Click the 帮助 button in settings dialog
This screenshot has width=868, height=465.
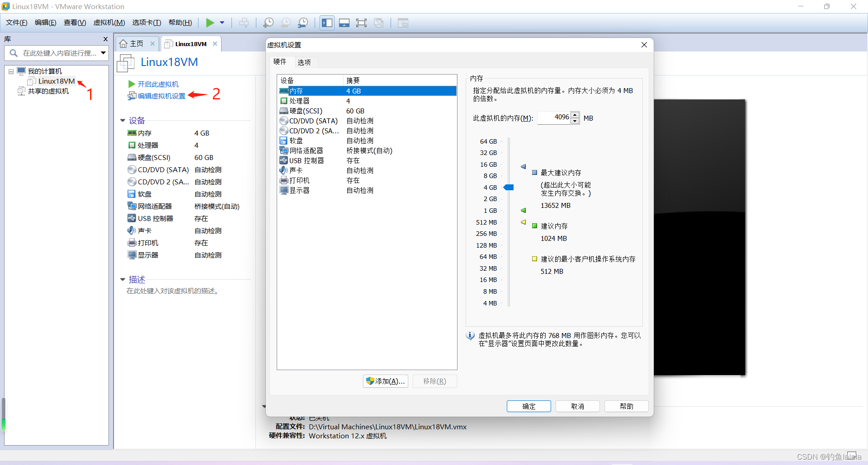pos(626,406)
